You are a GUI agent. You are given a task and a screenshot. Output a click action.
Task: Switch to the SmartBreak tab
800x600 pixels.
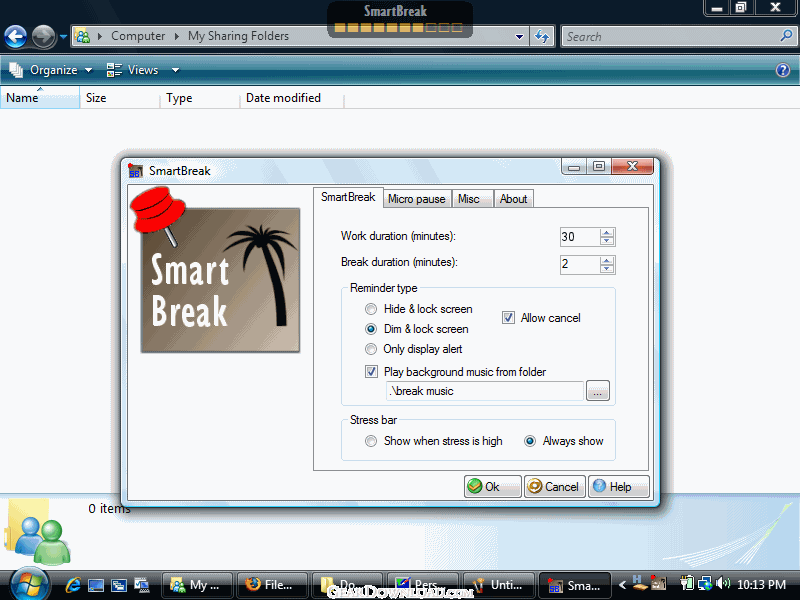tap(348, 197)
